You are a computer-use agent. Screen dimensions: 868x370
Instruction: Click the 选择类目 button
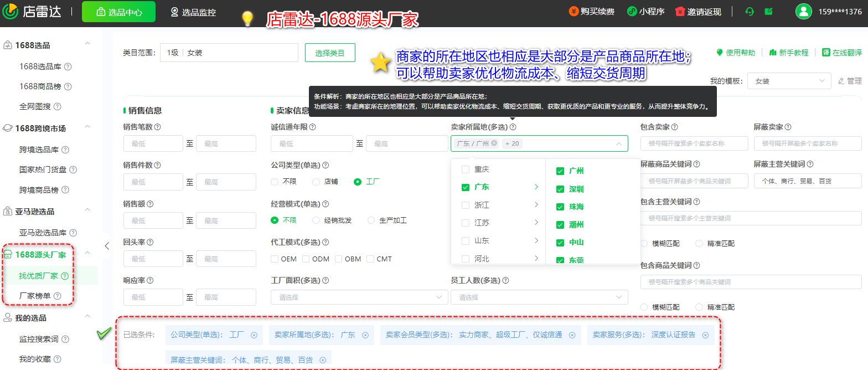click(330, 53)
